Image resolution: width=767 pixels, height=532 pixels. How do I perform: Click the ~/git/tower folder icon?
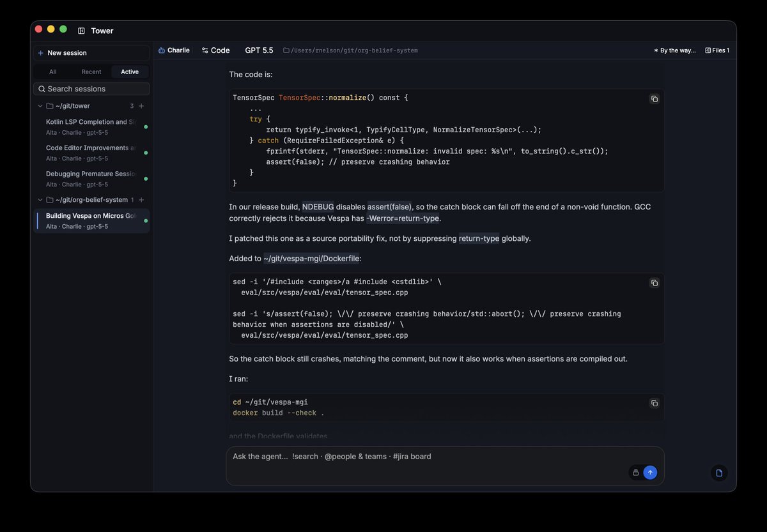pyautogui.click(x=49, y=106)
